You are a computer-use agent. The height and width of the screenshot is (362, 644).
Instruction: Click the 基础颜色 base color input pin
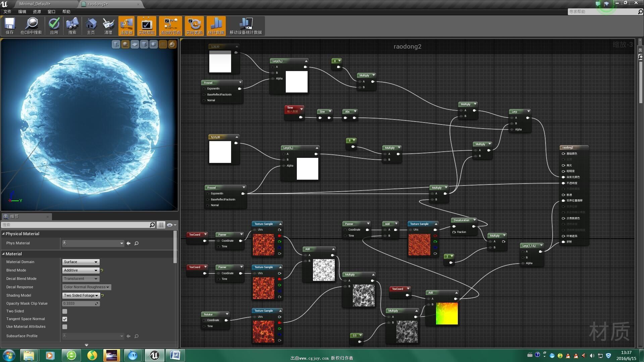[563, 154]
